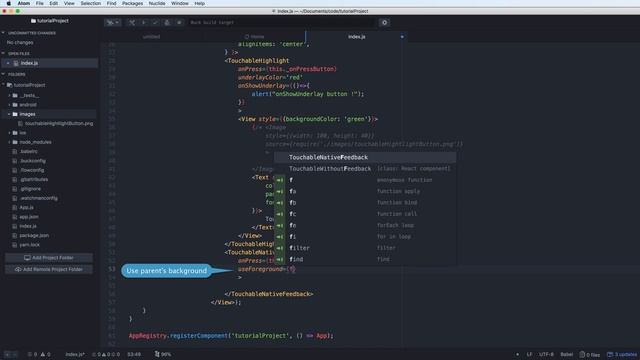Click Add Remote Project Folder button

(x=49, y=269)
